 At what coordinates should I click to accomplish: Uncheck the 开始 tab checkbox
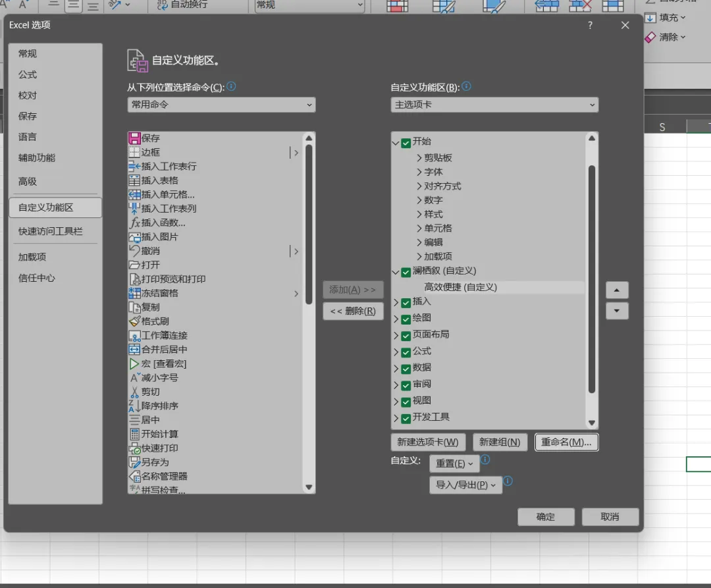(x=406, y=143)
